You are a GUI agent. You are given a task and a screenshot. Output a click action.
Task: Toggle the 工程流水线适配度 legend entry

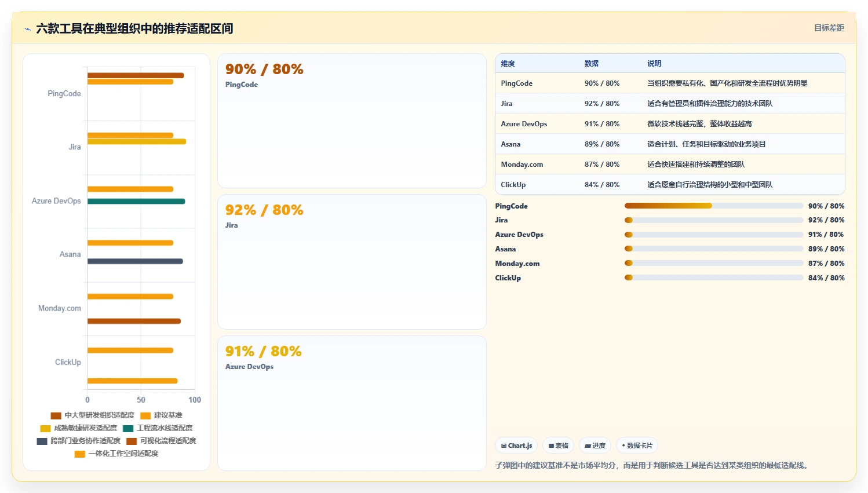pyautogui.click(x=158, y=428)
